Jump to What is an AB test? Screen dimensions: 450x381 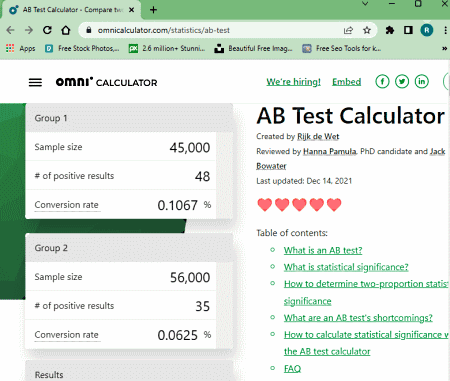tap(323, 250)
